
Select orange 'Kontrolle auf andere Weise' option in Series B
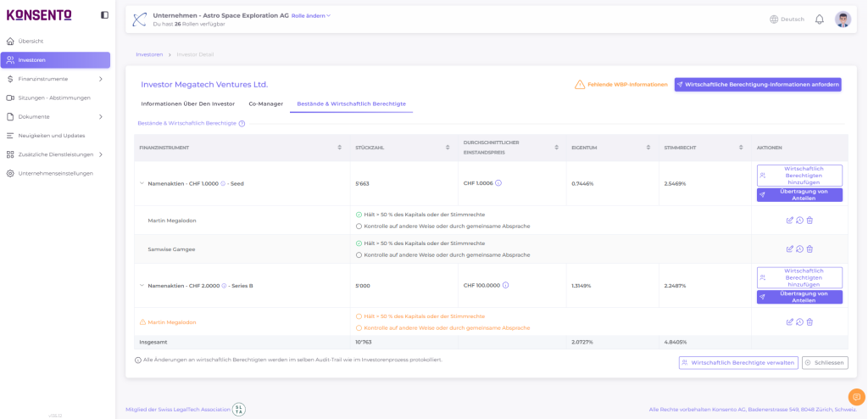click(359, 328)
